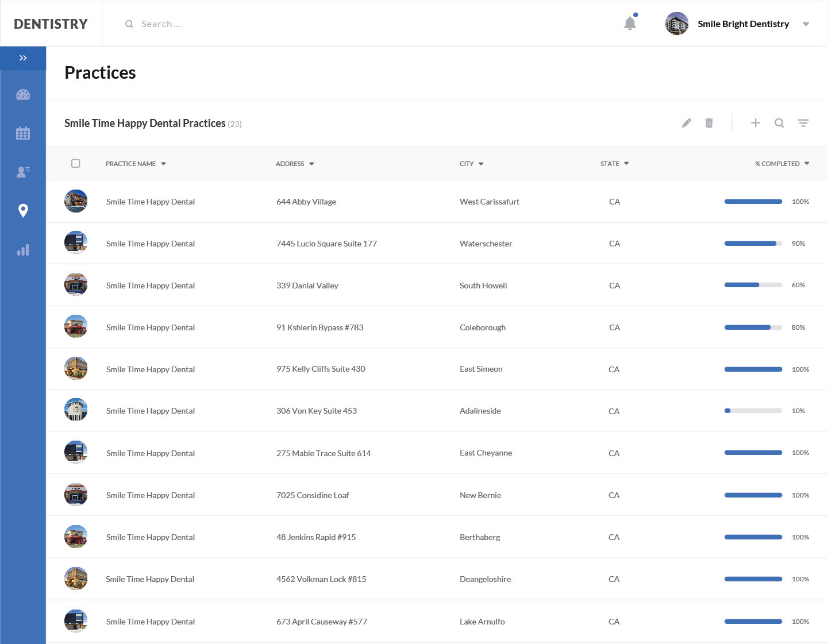Click the pencil edit icon

pyautogui.click(x=686, y=123)
